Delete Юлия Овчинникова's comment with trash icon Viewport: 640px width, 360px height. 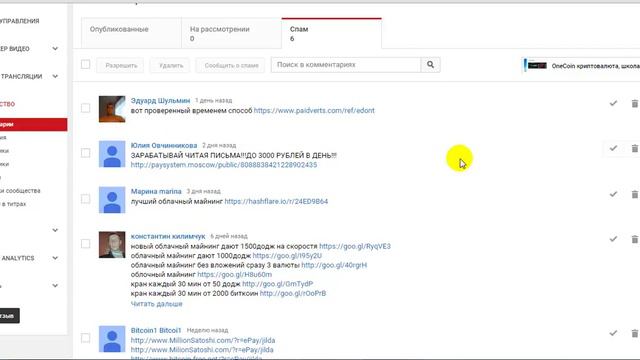coord(635,149)
